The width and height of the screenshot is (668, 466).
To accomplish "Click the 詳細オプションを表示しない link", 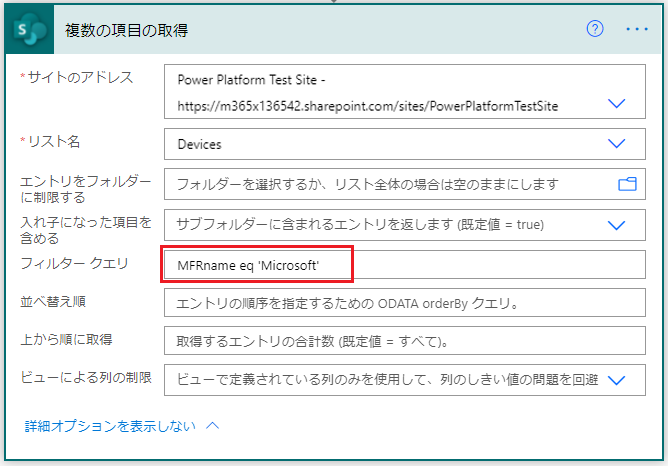I will click(x=110, y=426).
